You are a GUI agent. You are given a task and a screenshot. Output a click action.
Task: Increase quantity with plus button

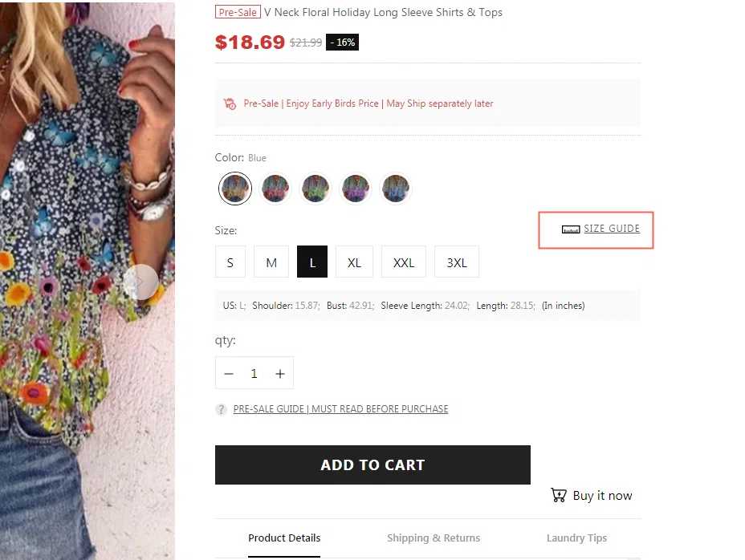point(280,374)
